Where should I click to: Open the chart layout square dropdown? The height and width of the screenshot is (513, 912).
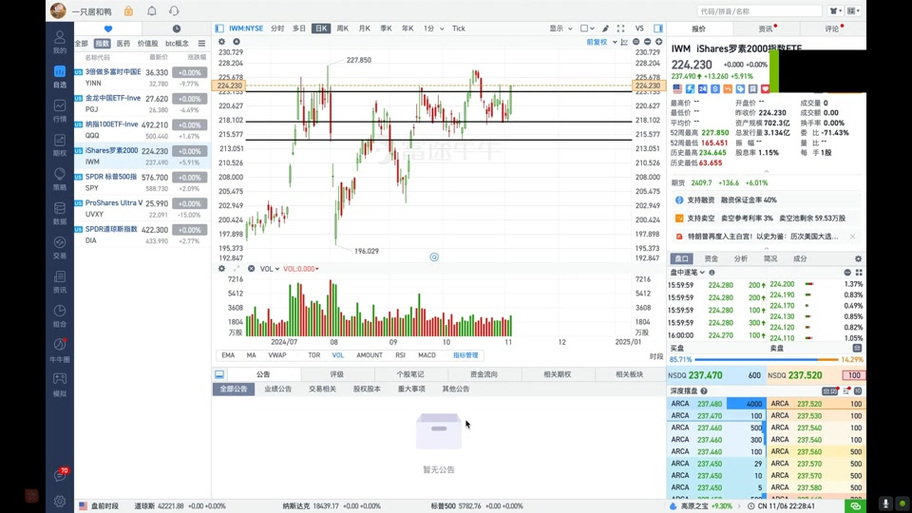(x=587, y=28)
